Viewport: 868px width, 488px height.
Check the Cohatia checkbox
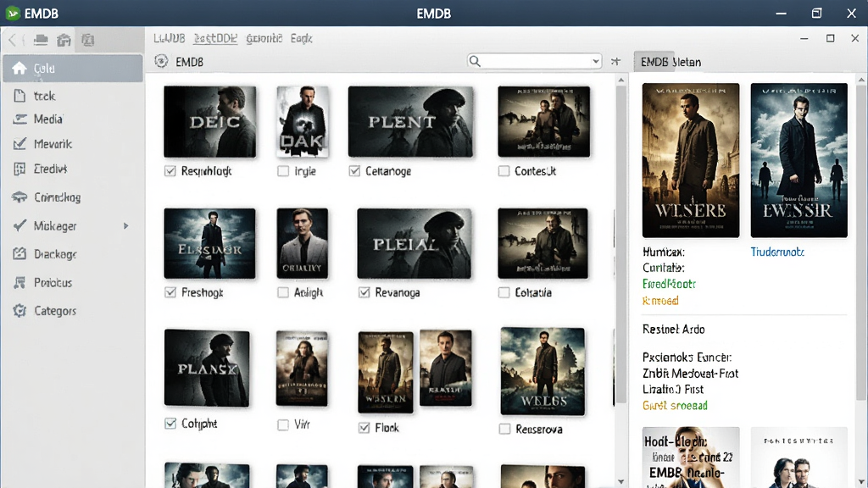(504, 292)
